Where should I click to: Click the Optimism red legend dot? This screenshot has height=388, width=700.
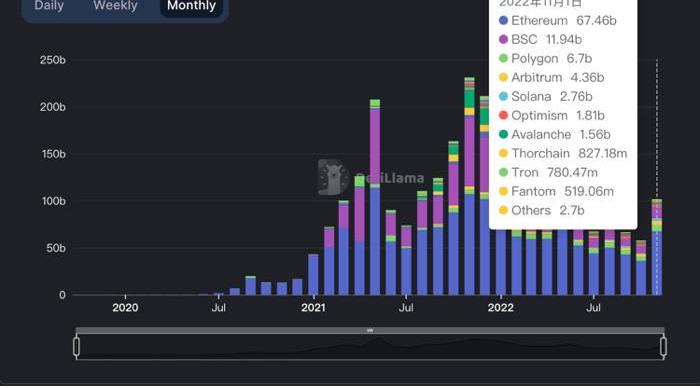[503, 115]
